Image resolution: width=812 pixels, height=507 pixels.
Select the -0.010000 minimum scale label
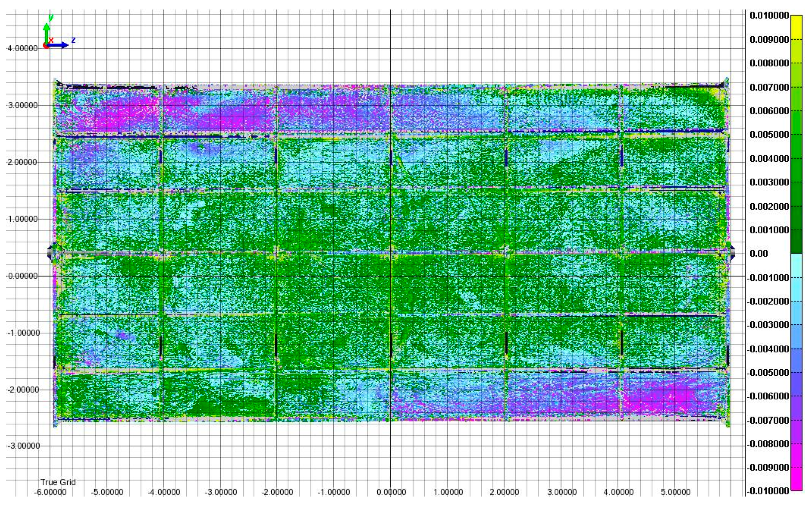[768, 491]
